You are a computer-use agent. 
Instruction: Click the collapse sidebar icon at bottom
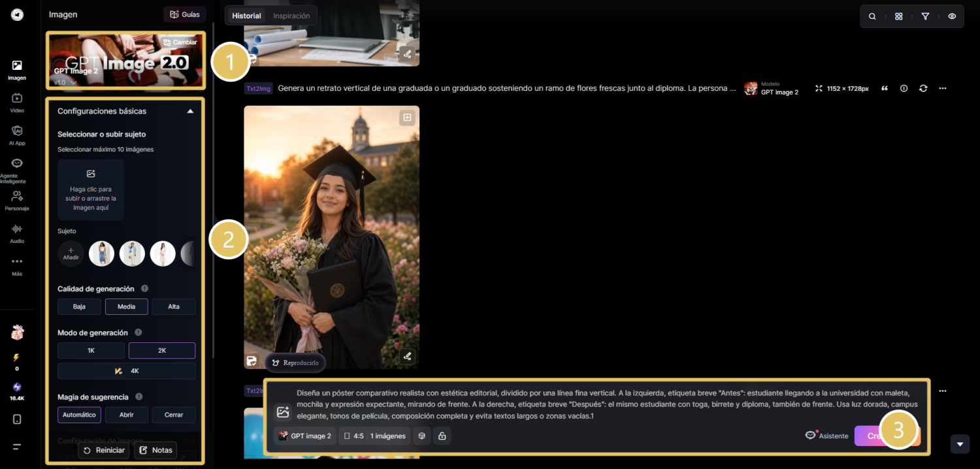point(17,447)
